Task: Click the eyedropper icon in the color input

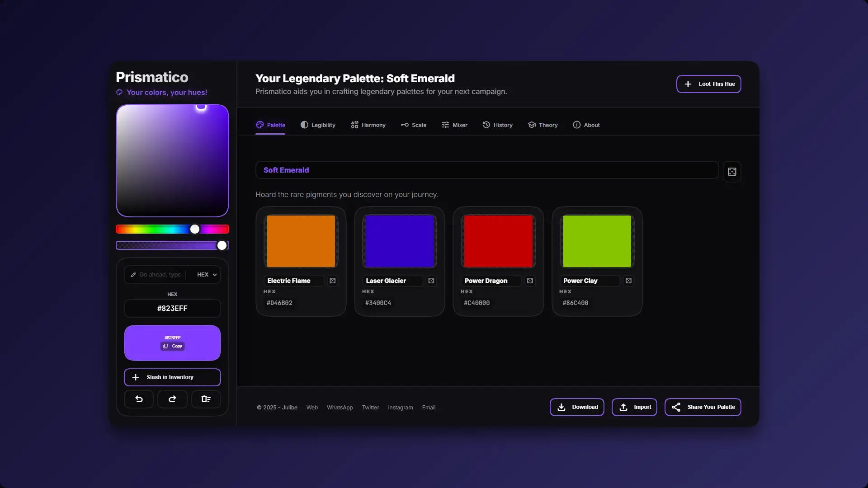Action: click(x=133, y=275)
